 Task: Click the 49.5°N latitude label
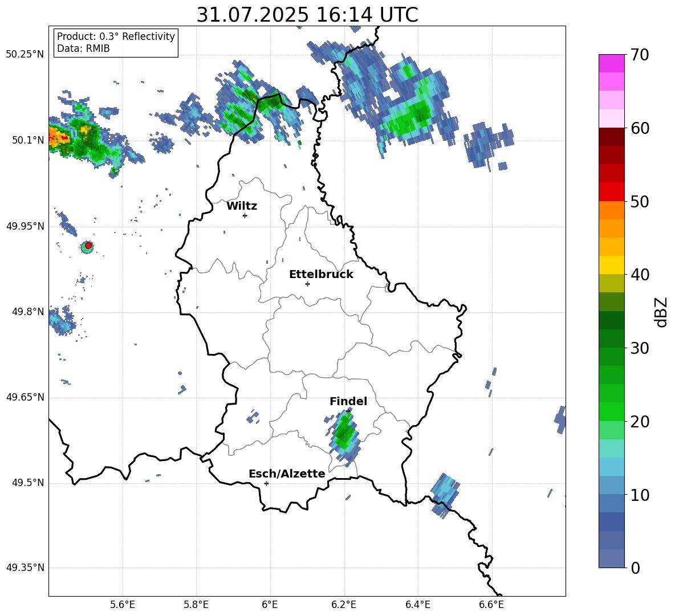pyautogui.click(x=27, y=483)
